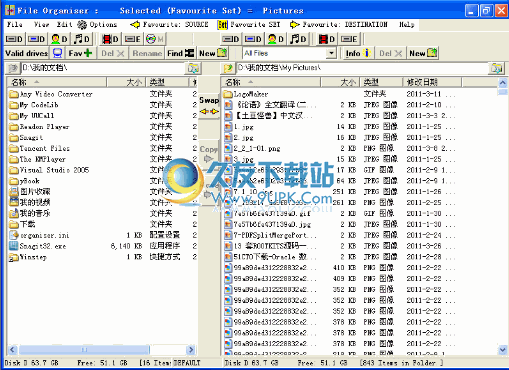Screen dimensions: 509x370
Task: Jump to the user documents D shortcut in source toolbar
Action: click(59, 39)
